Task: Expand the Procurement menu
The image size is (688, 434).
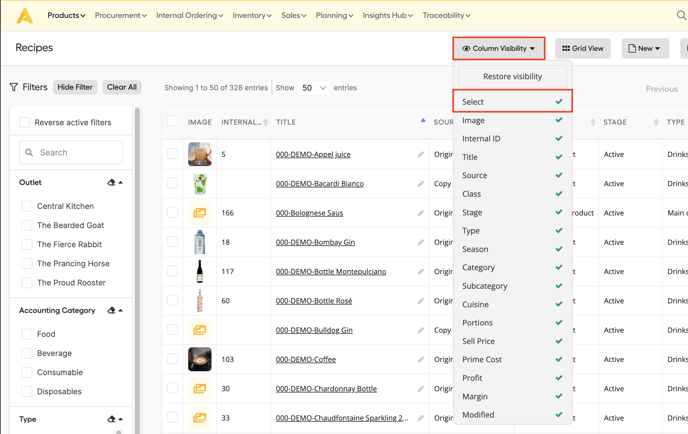Action: pos(121,15)
